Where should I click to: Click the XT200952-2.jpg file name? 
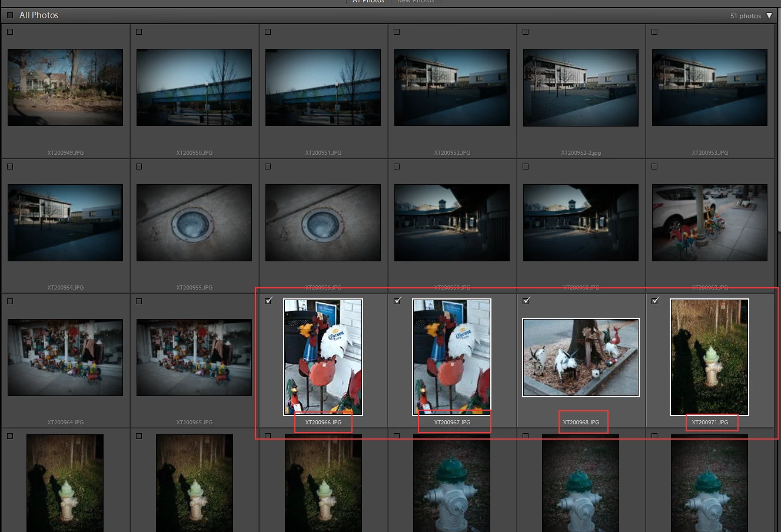[x=581, y=153]
